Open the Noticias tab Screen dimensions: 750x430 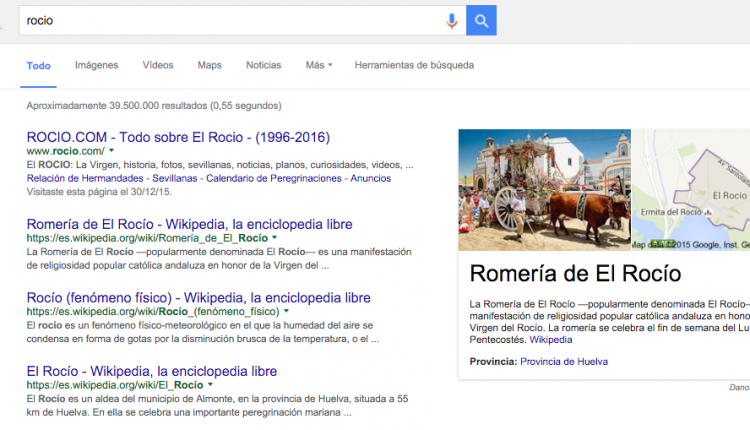coord(264,65)
